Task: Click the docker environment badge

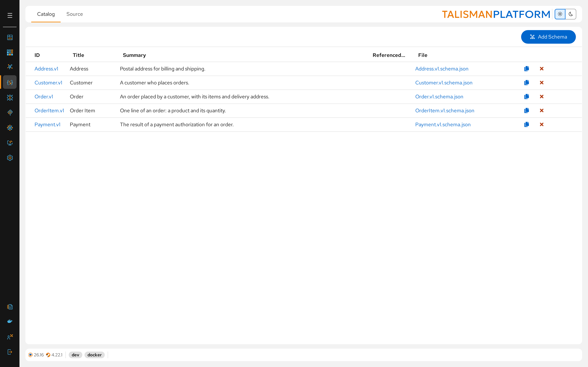Action: 94,355
